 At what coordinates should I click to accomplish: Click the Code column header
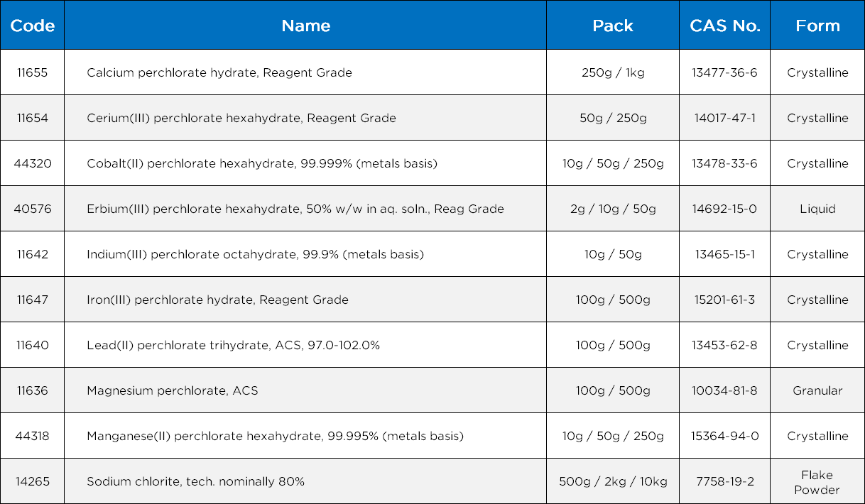(x=33, y=26)
